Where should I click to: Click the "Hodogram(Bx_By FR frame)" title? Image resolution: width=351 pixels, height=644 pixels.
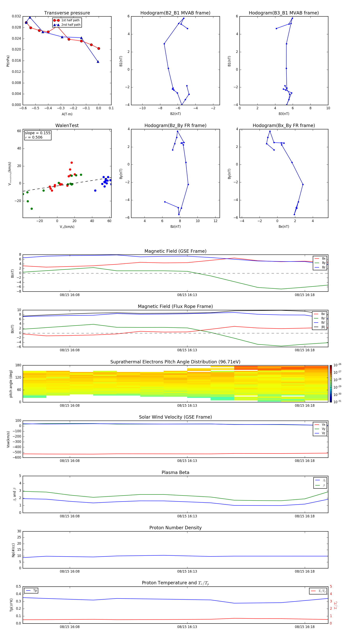[284, 125]
